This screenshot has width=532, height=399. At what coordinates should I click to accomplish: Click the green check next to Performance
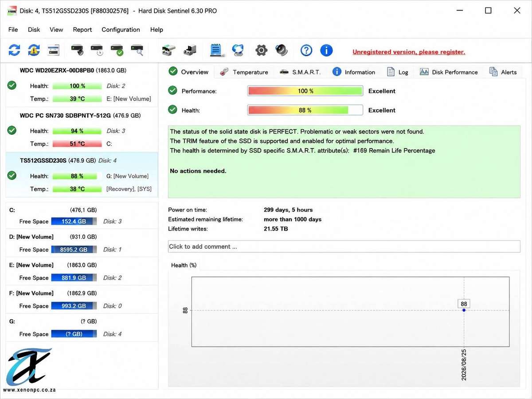point(173,91)
